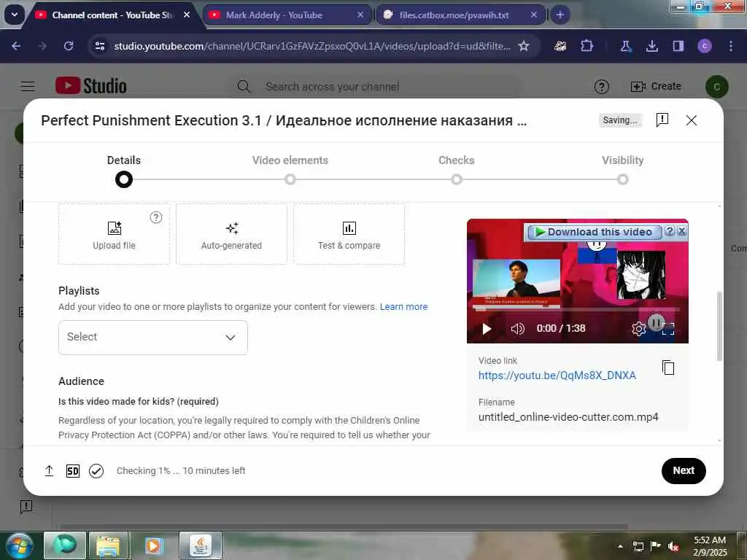Play the video preview
The height and width of the screenshot is (560, 747).
point(487,329)
